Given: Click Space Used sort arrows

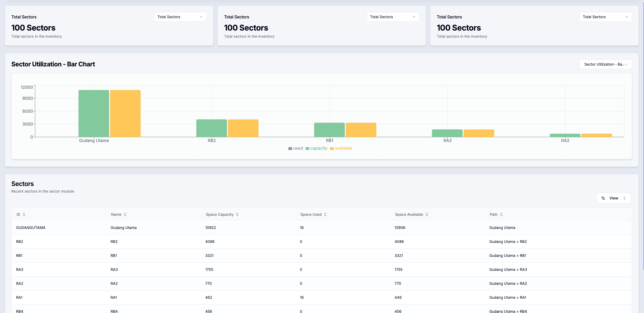Looking at the screenshot, I should pyautogui.click(x=325, y=214).
